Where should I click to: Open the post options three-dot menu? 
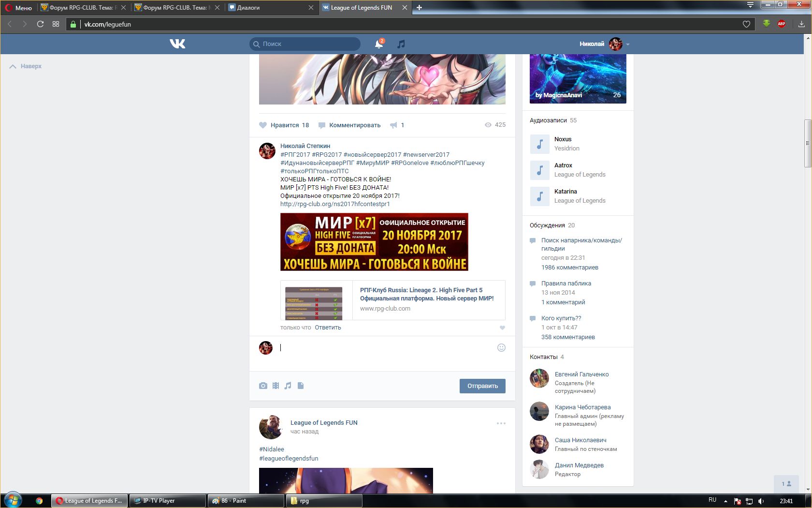[501, 423]
